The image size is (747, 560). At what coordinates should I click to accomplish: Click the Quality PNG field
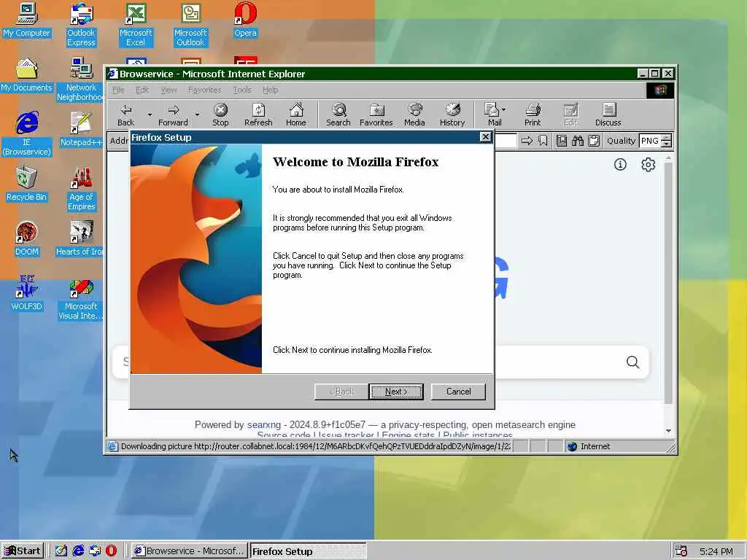click(x=650, y=141)
